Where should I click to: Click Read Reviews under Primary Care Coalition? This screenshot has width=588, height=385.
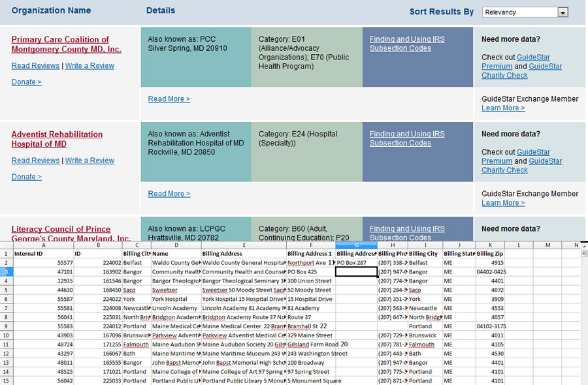(35, 65)
